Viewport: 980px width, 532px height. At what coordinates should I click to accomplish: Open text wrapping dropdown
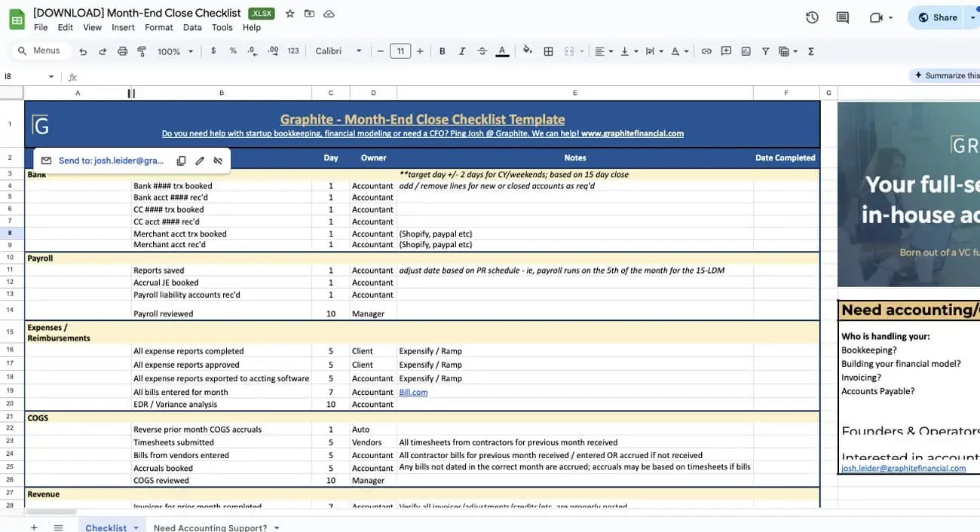pos(654,51)
